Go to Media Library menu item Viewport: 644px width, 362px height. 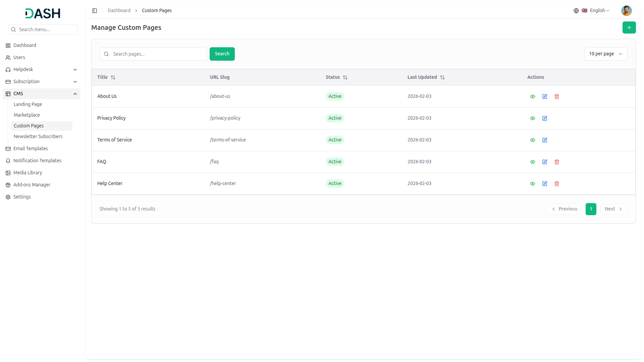(28, 173)
